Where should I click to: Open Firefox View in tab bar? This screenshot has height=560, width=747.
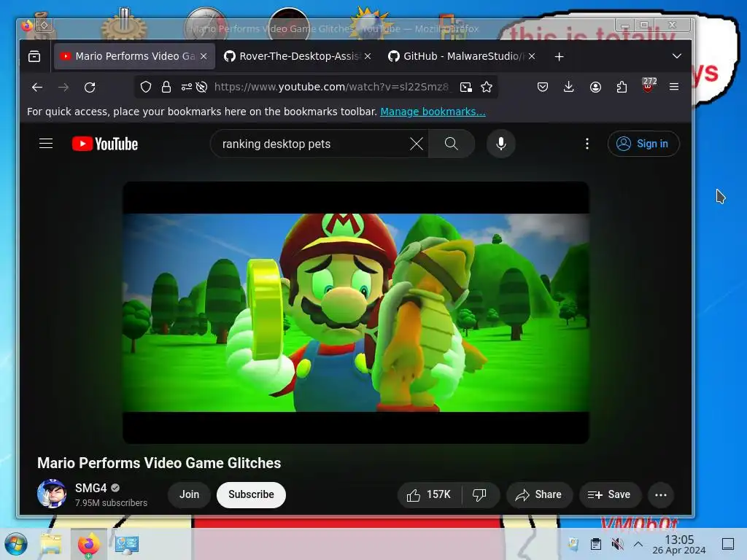(x=34, y=56)
